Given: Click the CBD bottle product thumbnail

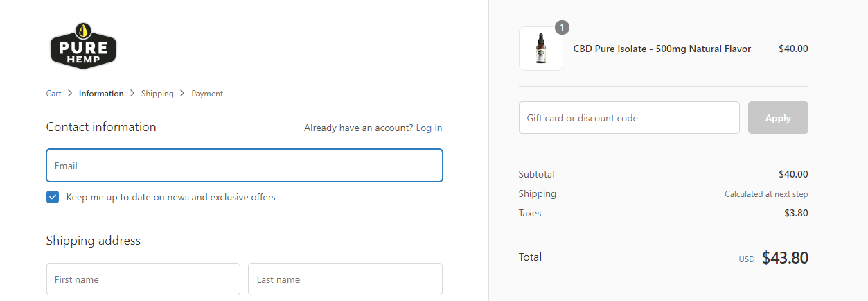Looking at the screenshot, I should tap(540, 49).
